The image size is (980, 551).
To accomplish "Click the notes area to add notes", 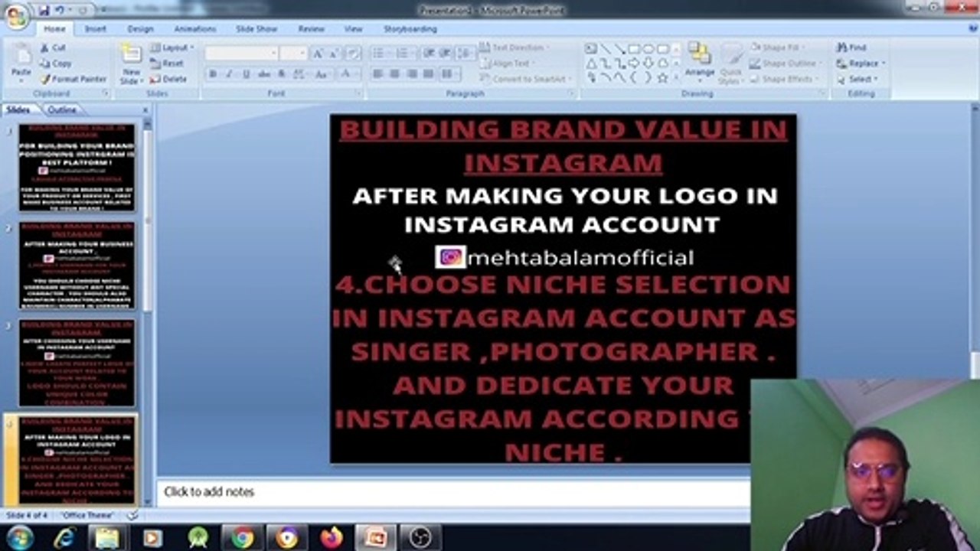I will coord(453,491).
